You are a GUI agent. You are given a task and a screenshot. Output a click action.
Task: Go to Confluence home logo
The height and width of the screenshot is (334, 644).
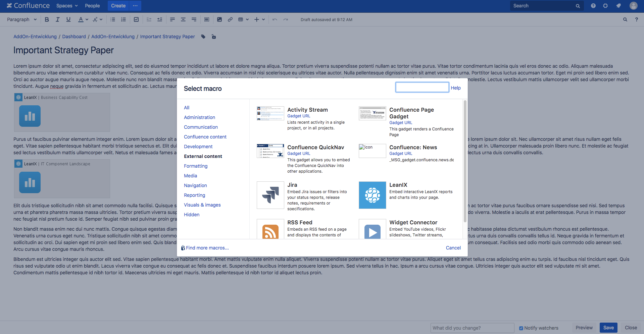[28, 6]
